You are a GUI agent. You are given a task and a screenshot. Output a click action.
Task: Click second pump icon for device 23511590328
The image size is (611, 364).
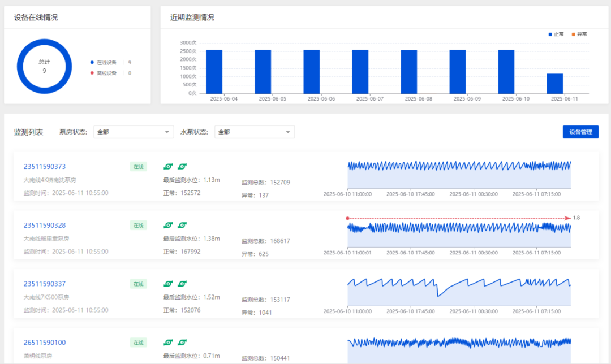(182, 225)
